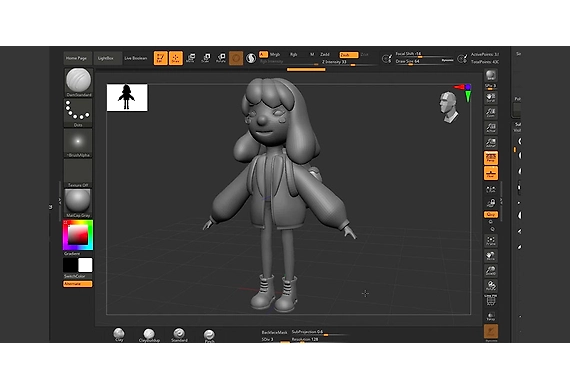Viewport: 570px width, 390px height.
Task: Click the Zoom3D icon
Action: point(491,270)
